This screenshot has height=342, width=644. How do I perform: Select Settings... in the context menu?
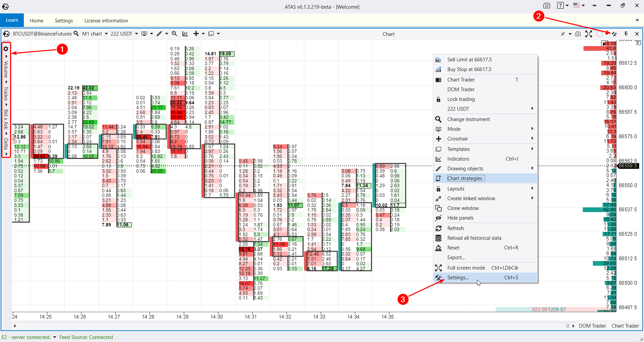[x=458, y=278]
